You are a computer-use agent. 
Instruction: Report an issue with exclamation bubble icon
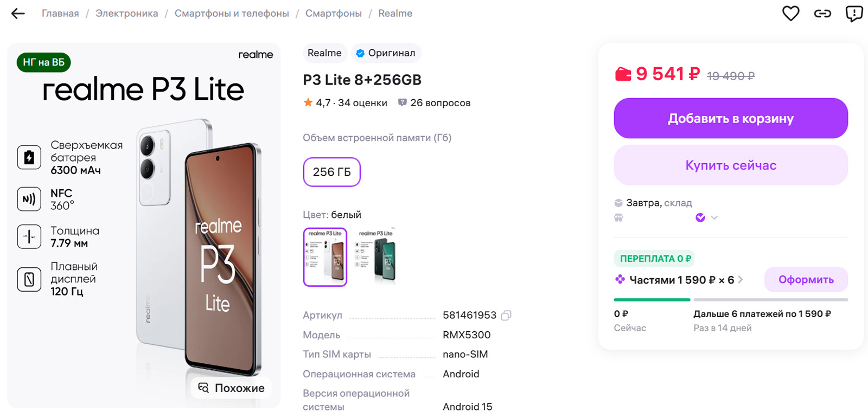click(x=854, y=14)
